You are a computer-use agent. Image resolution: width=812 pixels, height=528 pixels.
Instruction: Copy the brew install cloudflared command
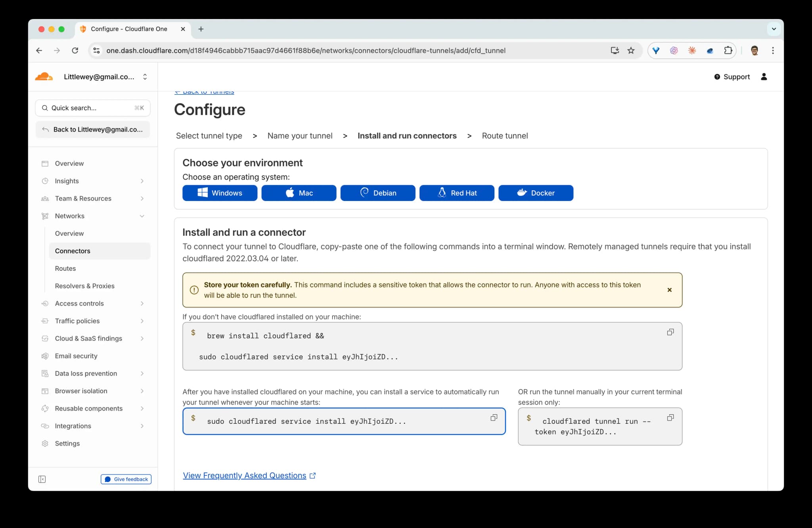[670, 332]
